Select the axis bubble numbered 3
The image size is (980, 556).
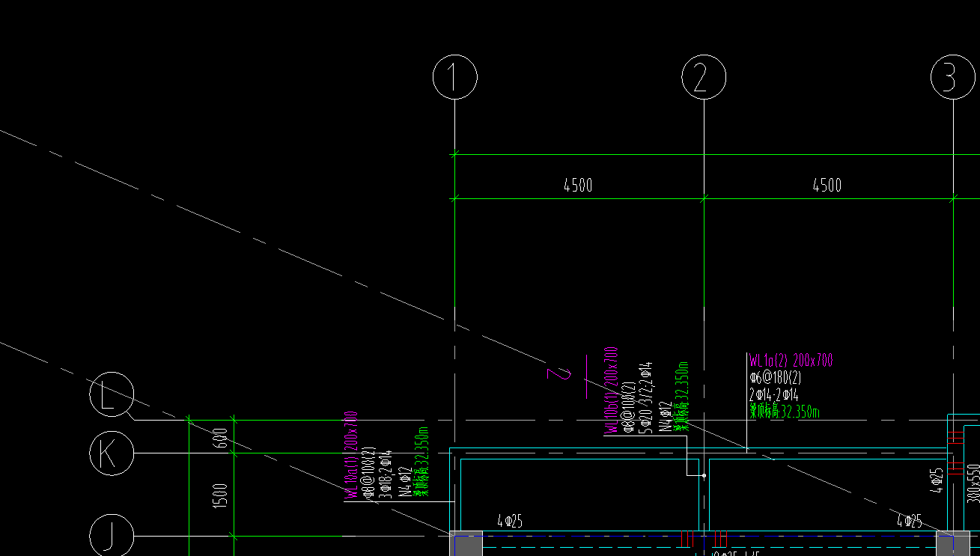pyautogui.click(x=953, y=77)
